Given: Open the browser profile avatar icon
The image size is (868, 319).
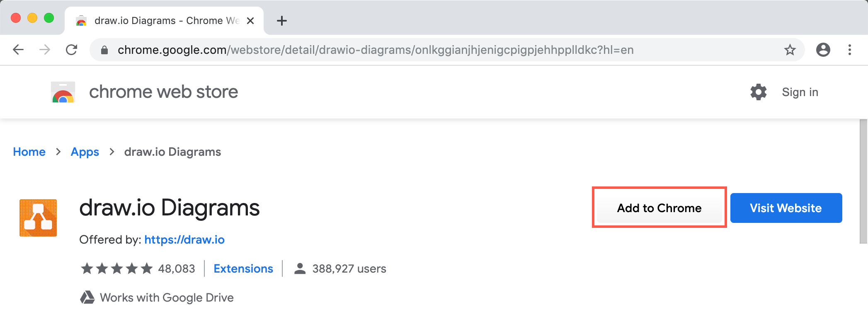Looking at the screenshot, I should [823, 50].
